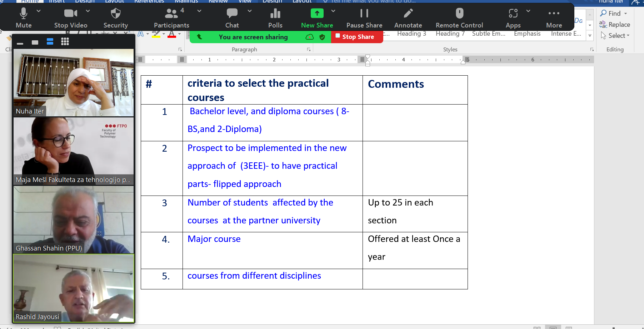The image size is (644, 329).
Task: Open font color dropdown arrow
Action: pos(179,34)
